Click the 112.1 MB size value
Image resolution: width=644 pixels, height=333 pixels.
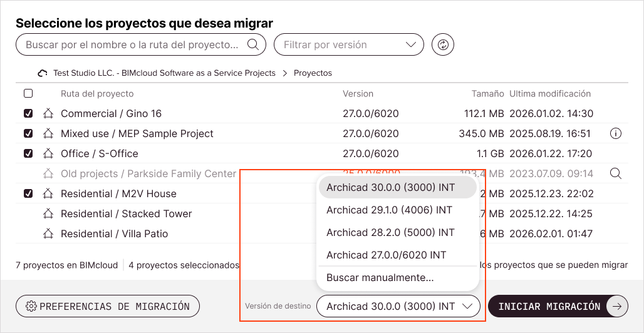coord(484,113)
